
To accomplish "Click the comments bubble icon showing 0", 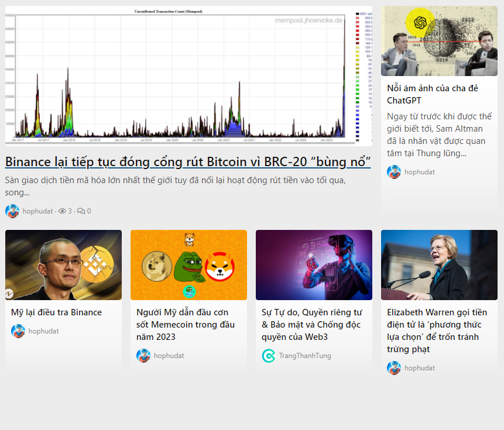I will [x=81, y=211].
